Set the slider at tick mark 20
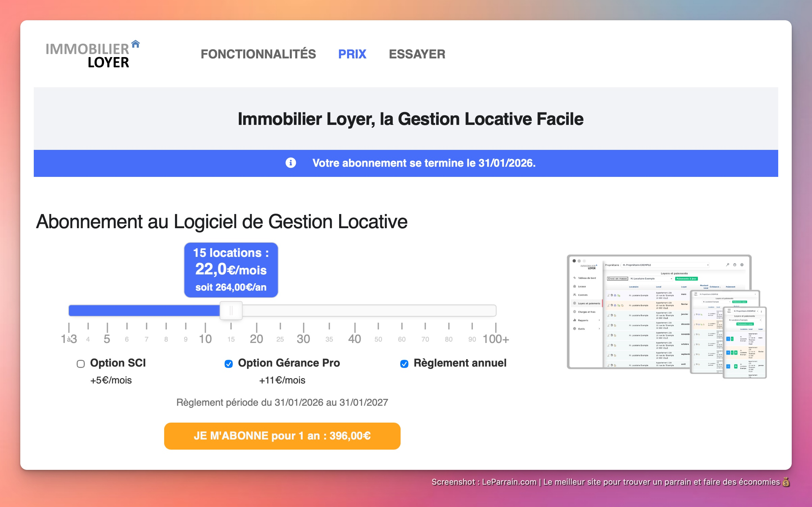Screen dimensions: 812x507 pos(256,339)
